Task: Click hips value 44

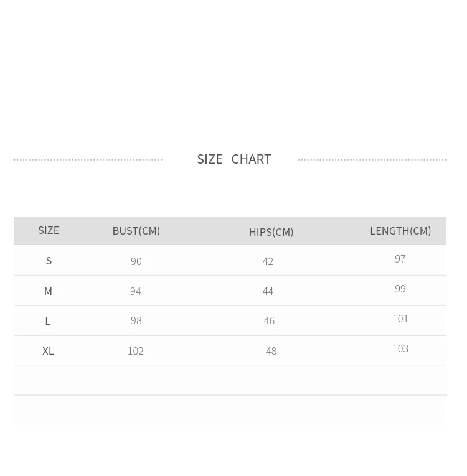Action: click(x=268, y=291)
